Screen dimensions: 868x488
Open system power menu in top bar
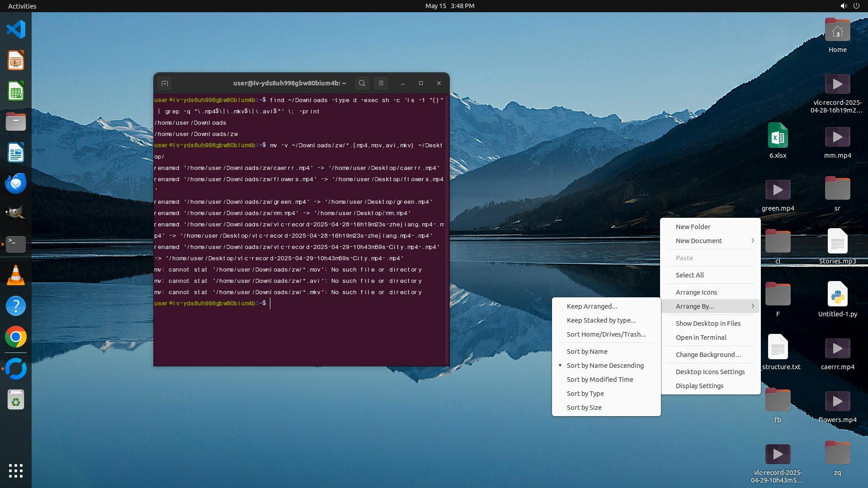pos(856,6)
